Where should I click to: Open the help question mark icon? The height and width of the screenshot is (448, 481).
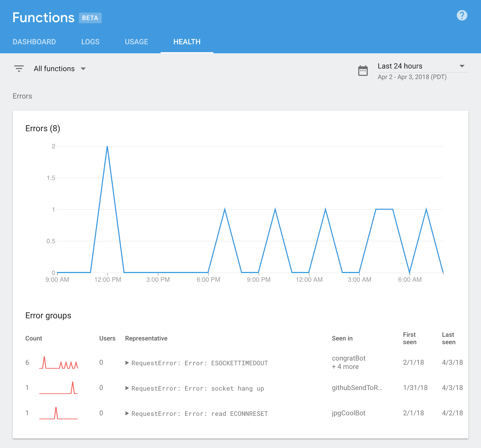click(462, 15)
